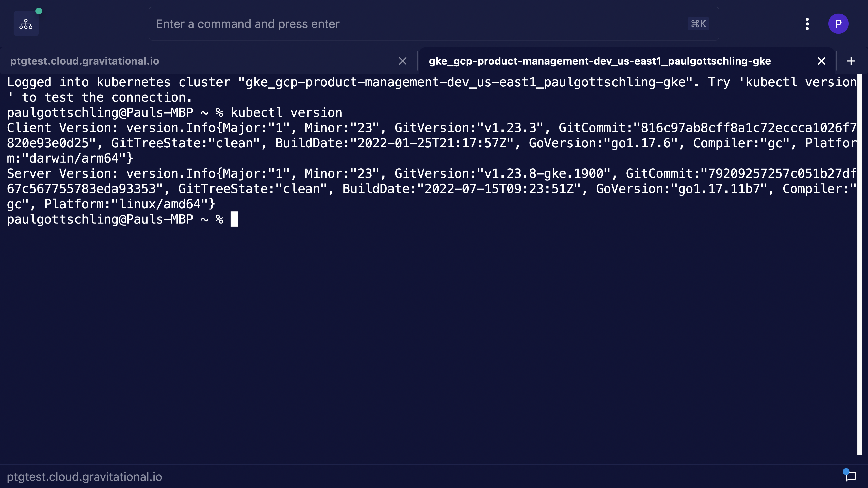Click the ⌘K shortcut badge
This screenshot has width=868, height=488.
(698, 24)
